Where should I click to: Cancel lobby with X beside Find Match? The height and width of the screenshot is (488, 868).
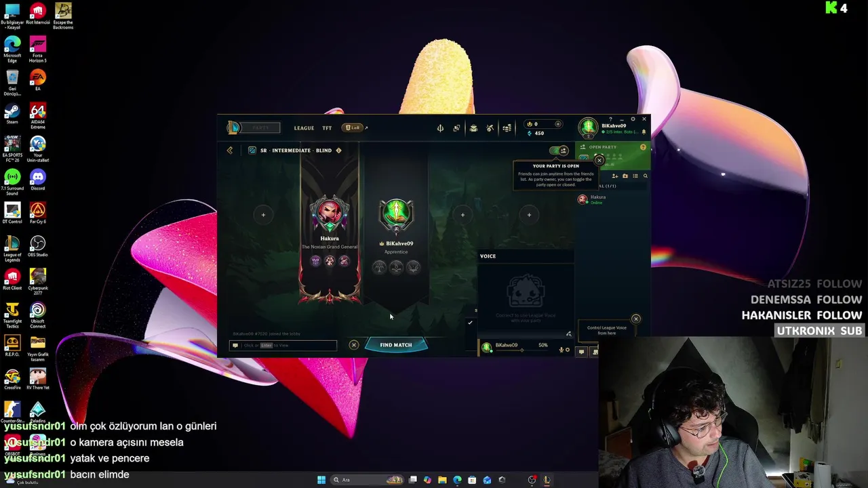pos(353,345)
